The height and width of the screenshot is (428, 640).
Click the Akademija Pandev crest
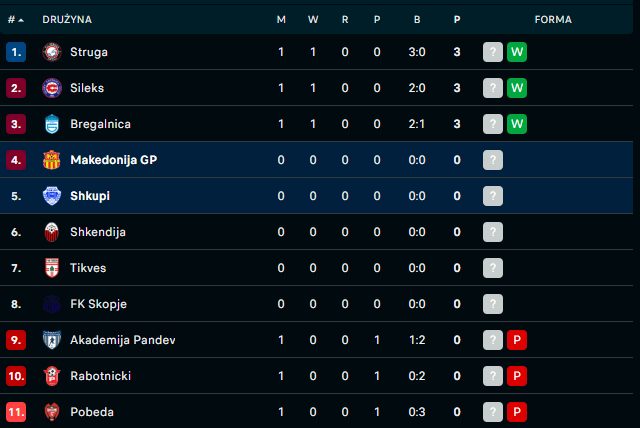coord(52,340)
